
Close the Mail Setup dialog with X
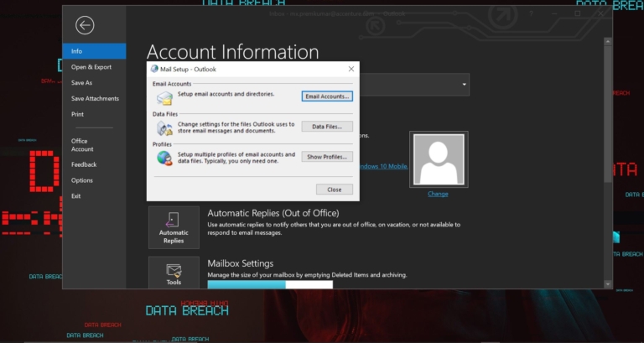tap(351, 69)
